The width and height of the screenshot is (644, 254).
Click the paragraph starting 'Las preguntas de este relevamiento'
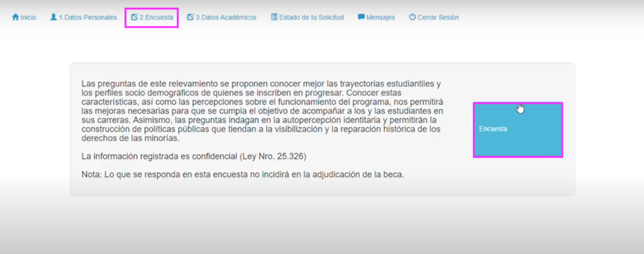point(262,111)
